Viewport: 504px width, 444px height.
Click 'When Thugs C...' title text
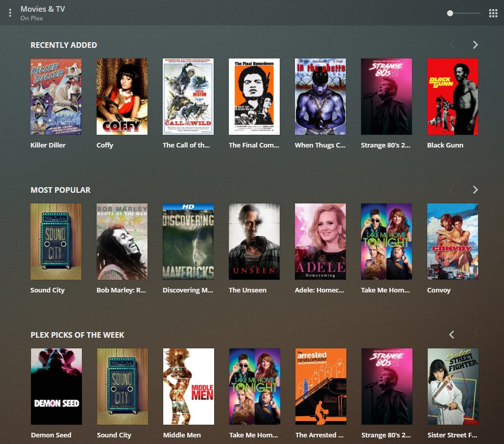(320, 145)
